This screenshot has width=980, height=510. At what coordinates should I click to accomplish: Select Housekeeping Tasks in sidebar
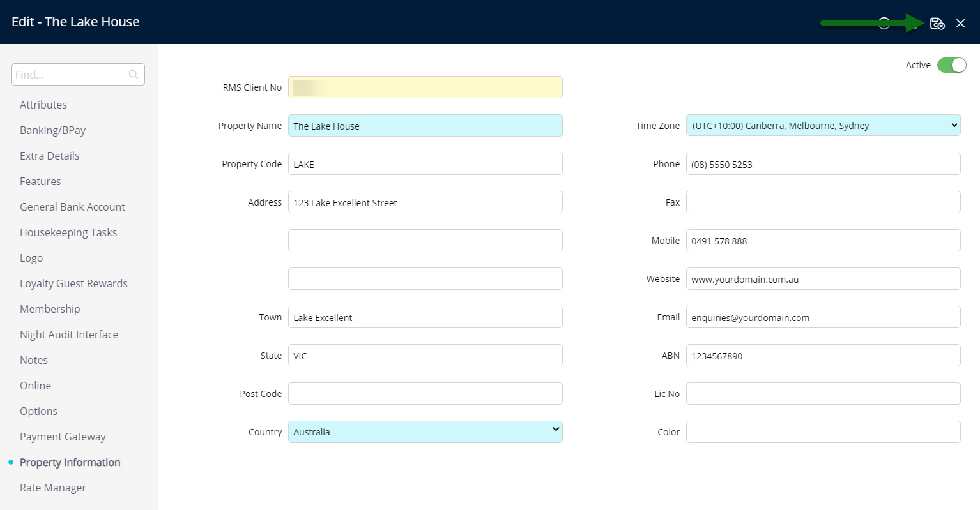click(68, 232)
